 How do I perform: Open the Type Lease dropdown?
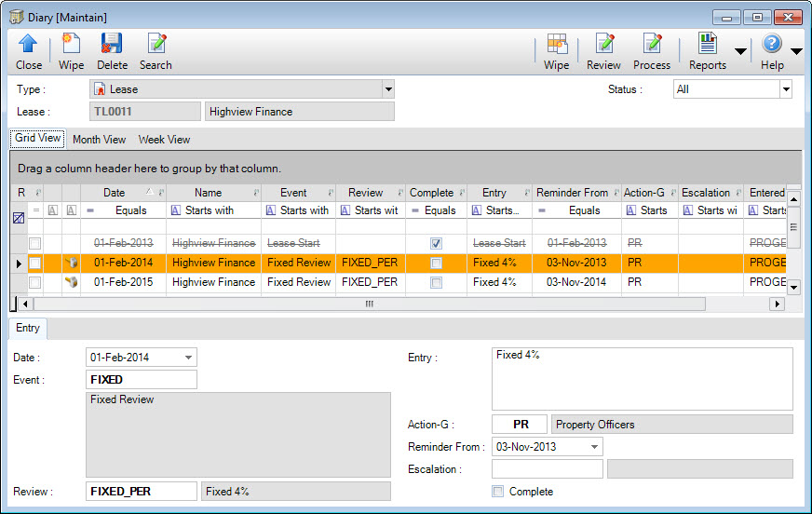click(388, 89)
